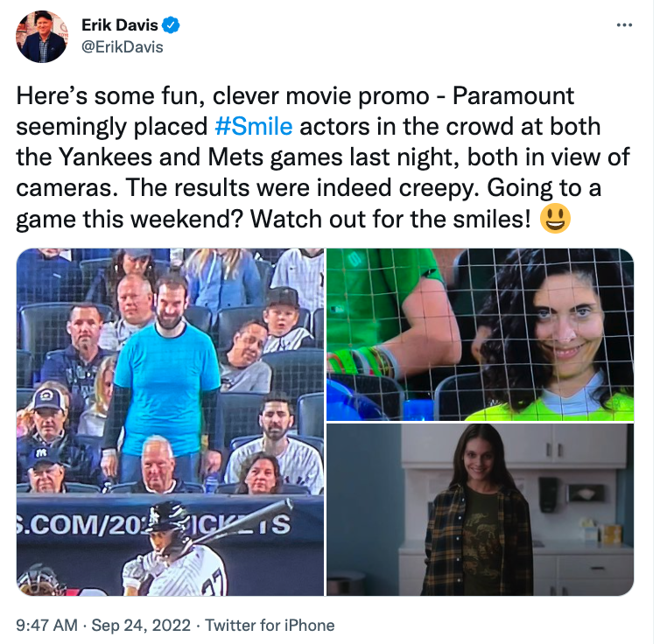Click the Sep 24, 2022 date
The image size is (660, 644).
pos(141,625)
